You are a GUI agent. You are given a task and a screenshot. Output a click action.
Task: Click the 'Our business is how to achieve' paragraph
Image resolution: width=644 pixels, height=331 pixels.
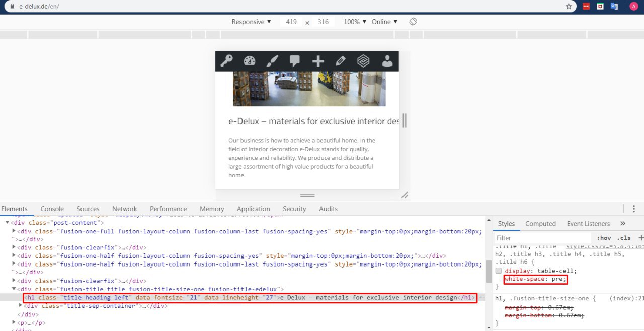(302, 158)
